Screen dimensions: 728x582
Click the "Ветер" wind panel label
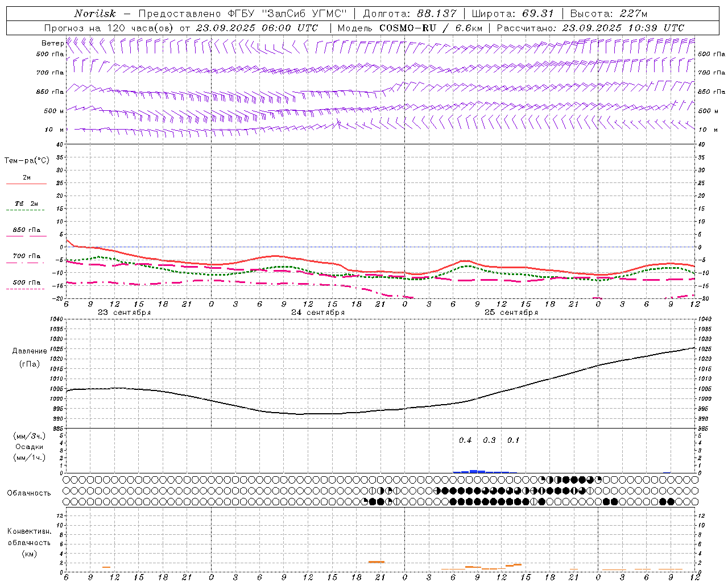click(52, 43)
